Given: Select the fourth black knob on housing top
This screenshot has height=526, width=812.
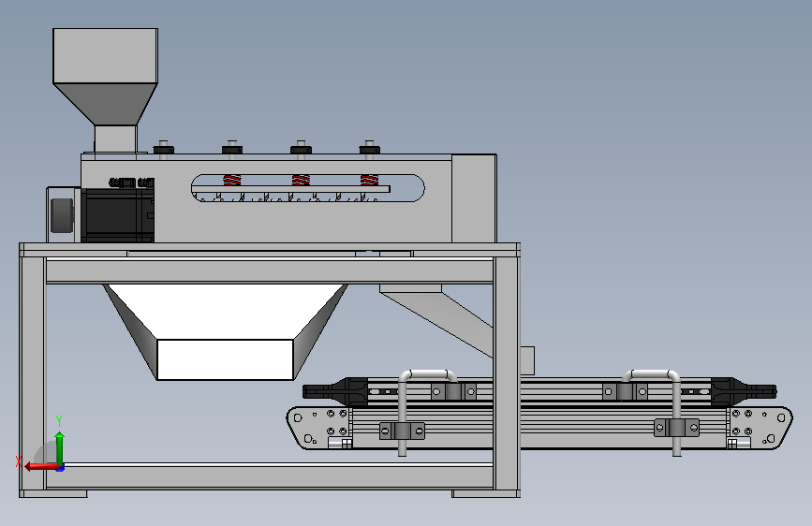Looking at the screenshot, I should click(370, 150).
